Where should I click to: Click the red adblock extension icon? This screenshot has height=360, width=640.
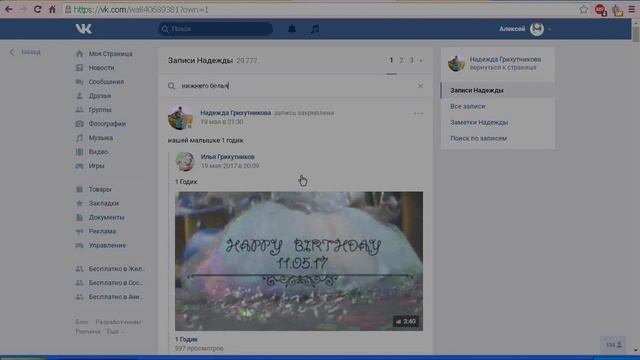coord(600,10)
